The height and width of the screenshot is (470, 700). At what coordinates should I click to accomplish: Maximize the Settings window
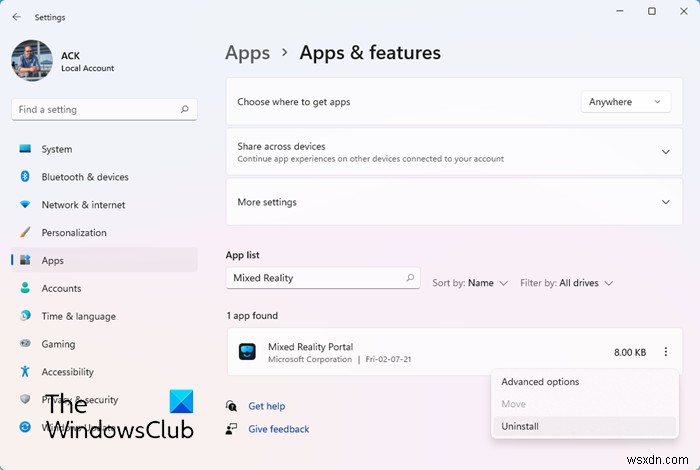pos(652,11)
